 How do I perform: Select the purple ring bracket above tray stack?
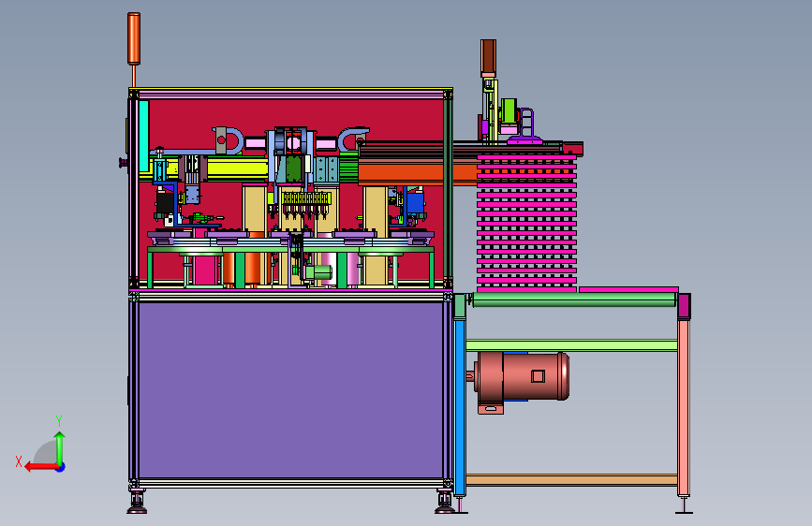pos(526,123)
